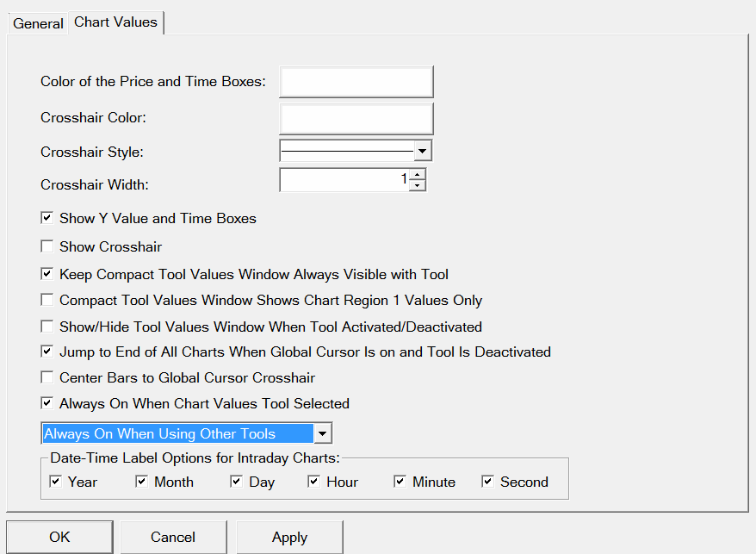Click Apply to save settings
The image size is (756, 554).
(x=289, y=537)
